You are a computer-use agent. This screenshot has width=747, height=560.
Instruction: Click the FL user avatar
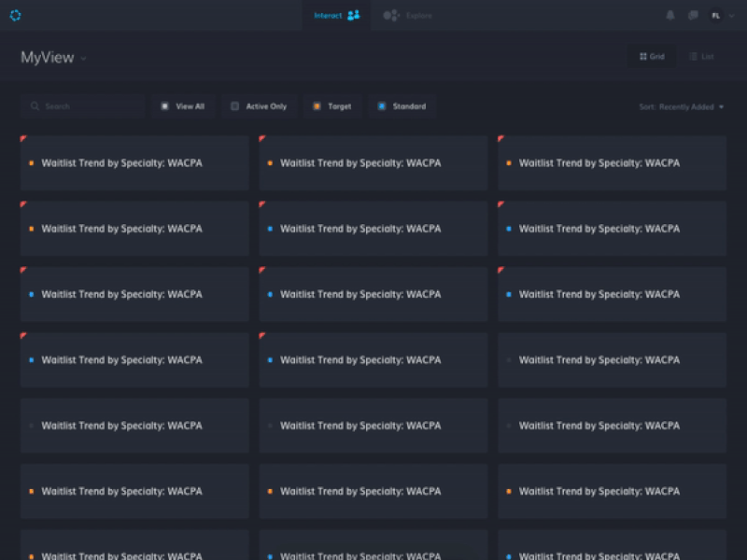715,15
